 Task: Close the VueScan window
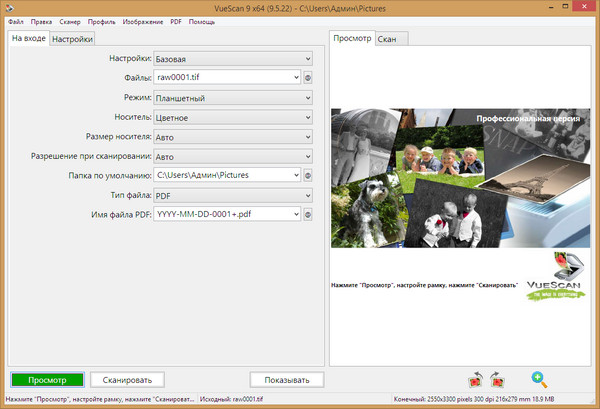[x=584, y=7]
